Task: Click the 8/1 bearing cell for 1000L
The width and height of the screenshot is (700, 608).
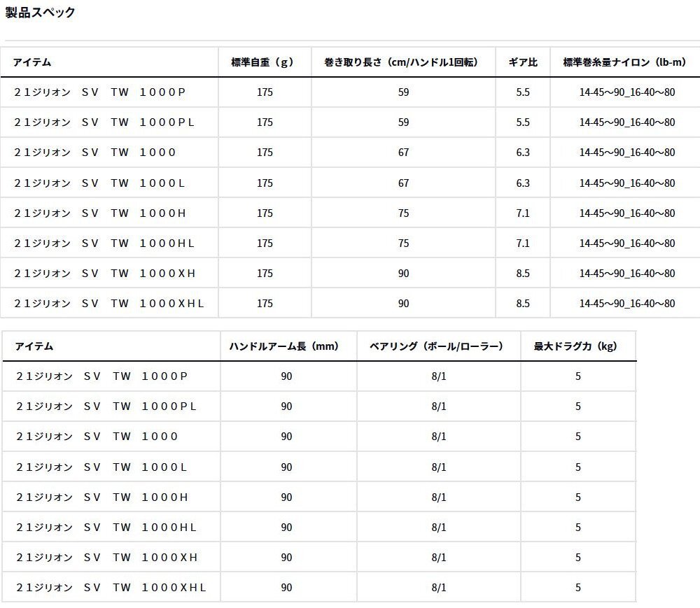Action: click(x=436, y=466)
